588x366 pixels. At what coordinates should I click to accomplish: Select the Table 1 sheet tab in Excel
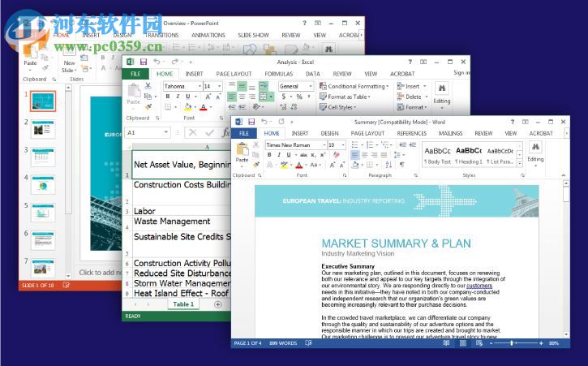point(183,304)
